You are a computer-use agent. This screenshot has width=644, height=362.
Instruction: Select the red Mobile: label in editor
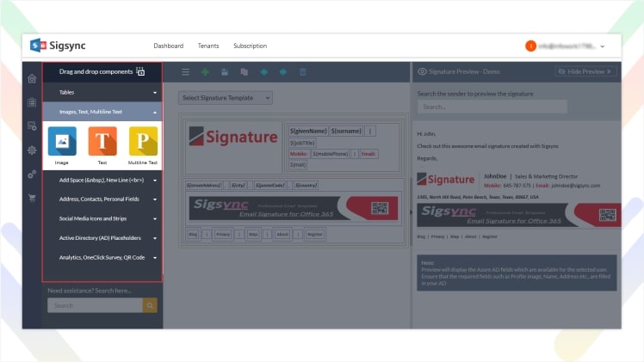299,154
